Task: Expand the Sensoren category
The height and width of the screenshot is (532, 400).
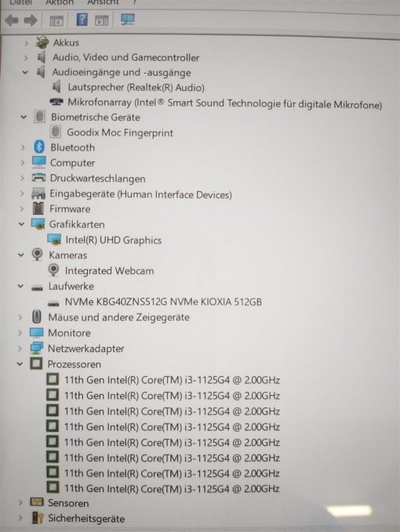Action: tap(20, 502)
